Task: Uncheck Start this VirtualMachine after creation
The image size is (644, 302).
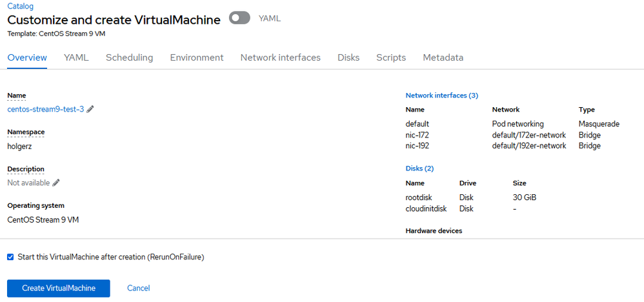Action: [x=10, y=257]
